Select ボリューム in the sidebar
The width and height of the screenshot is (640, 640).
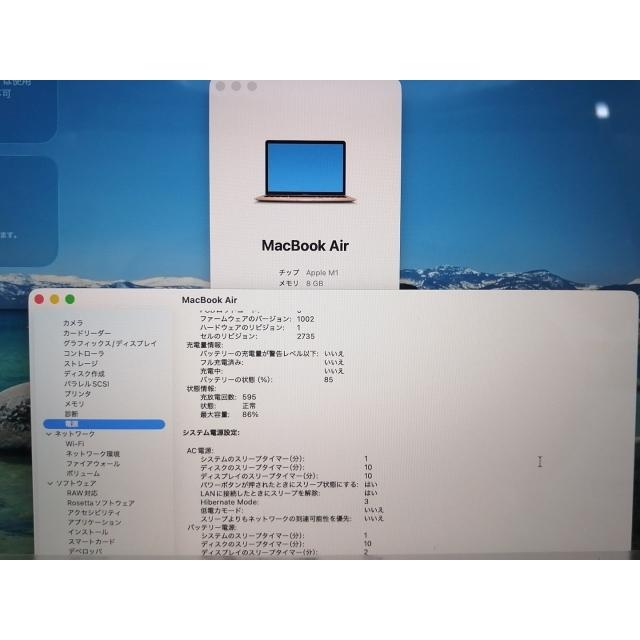[83, 473]
